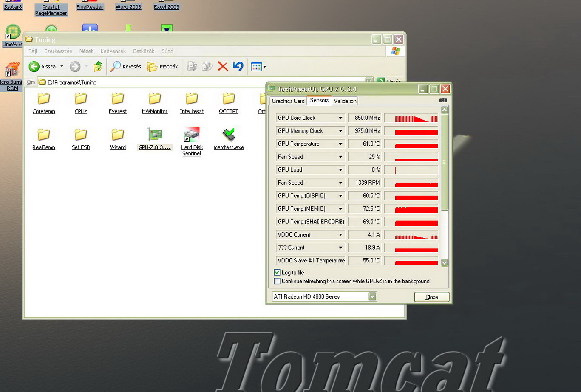
Task: Open the GPU Memory Clock sensor dropdown
Action: (340, 131)
